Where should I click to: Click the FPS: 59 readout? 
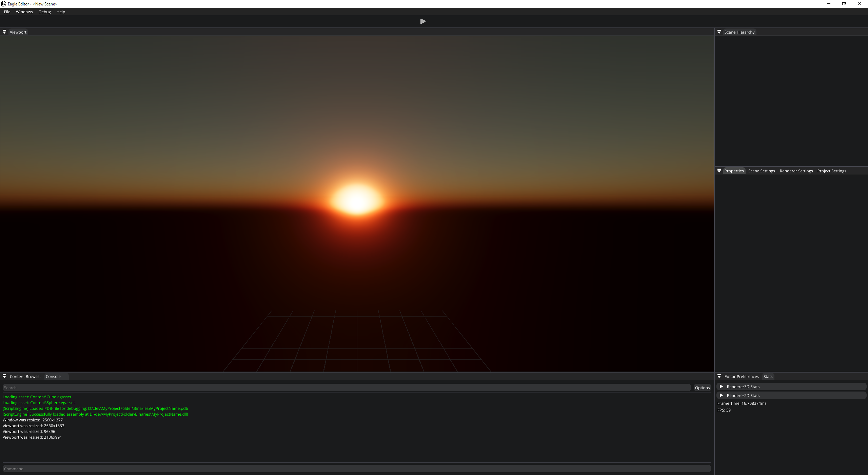(724, 410)
